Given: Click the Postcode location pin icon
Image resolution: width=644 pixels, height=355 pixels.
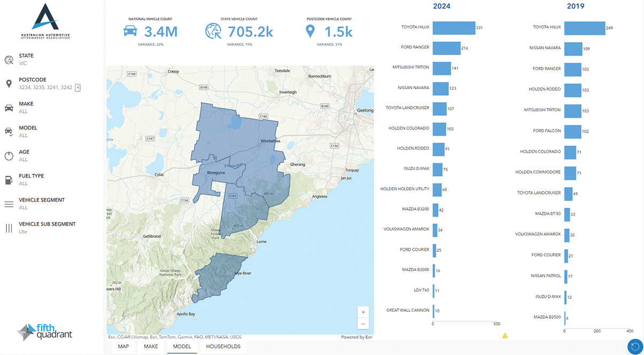Looking at the screenshot, I should pos(9,84).
